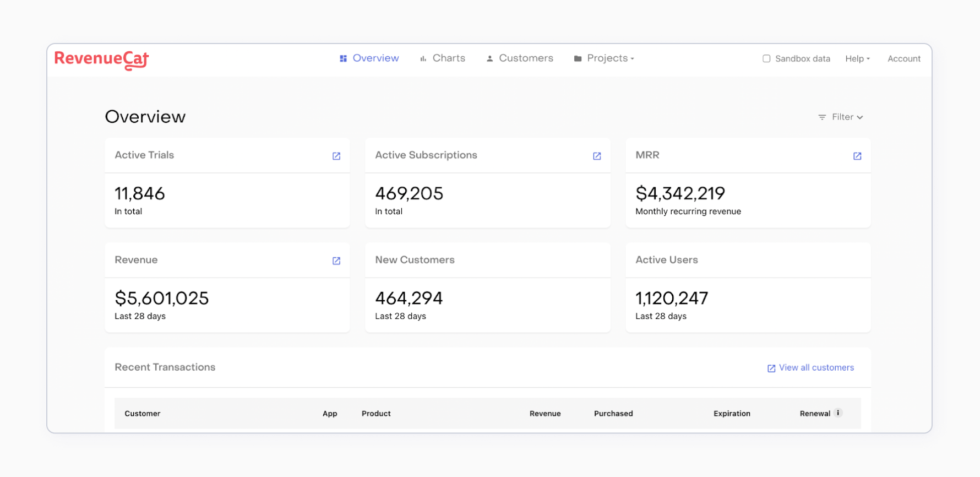
Task: Click the Customer column header
Action: coord(143,414)
